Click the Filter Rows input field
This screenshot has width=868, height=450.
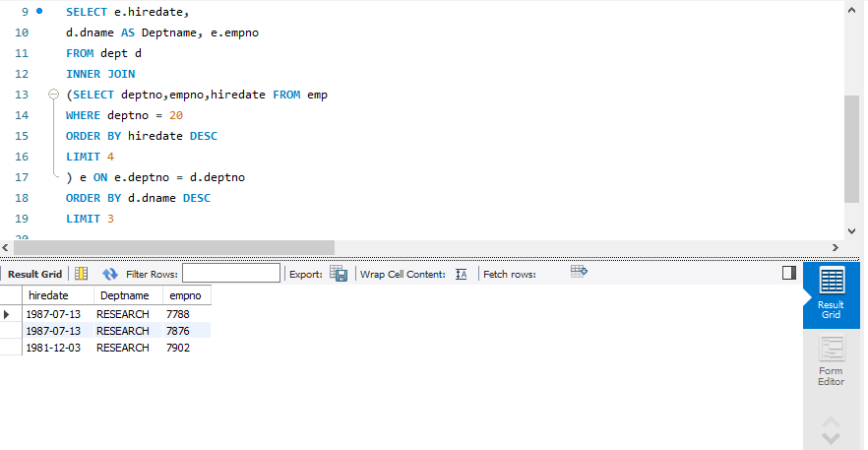pos(231,274)
